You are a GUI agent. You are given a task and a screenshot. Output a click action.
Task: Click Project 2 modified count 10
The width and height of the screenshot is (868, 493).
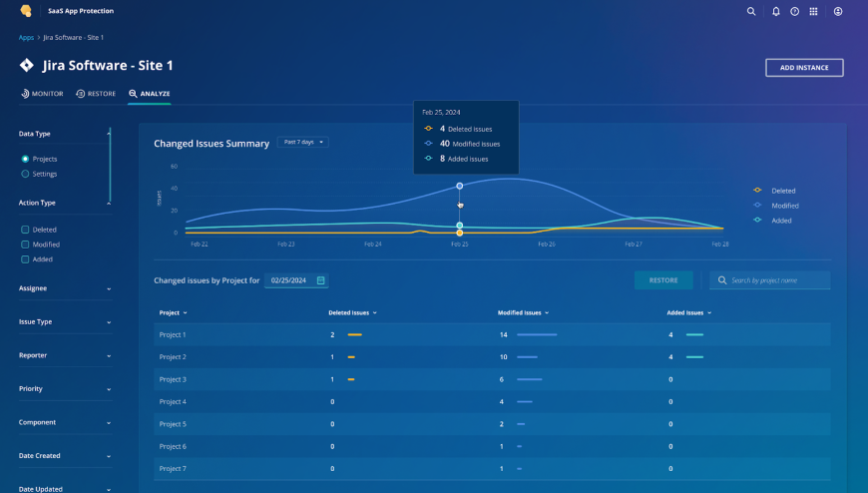(503, 357)
